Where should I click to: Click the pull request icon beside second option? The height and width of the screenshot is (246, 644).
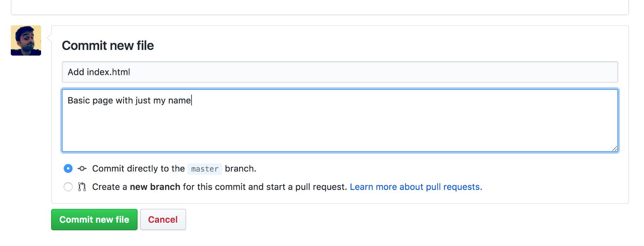click(x=82, y=187)
